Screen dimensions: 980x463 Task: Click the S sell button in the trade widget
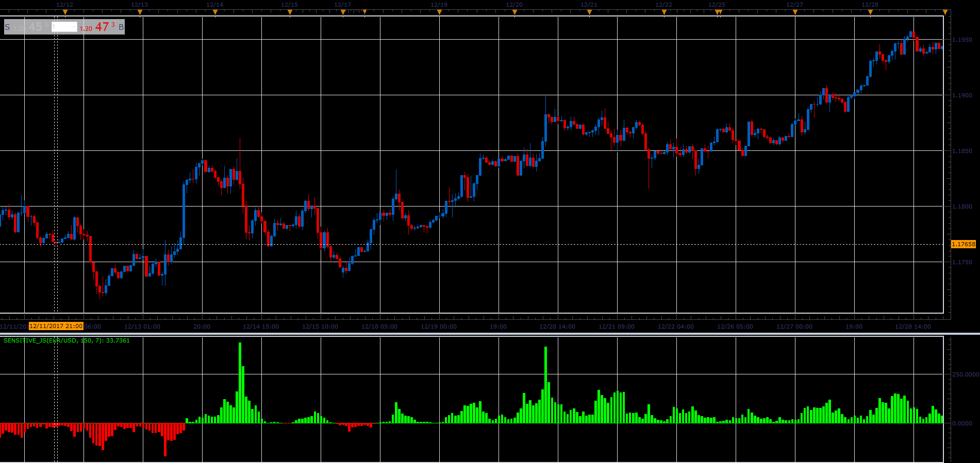[7, 27]
